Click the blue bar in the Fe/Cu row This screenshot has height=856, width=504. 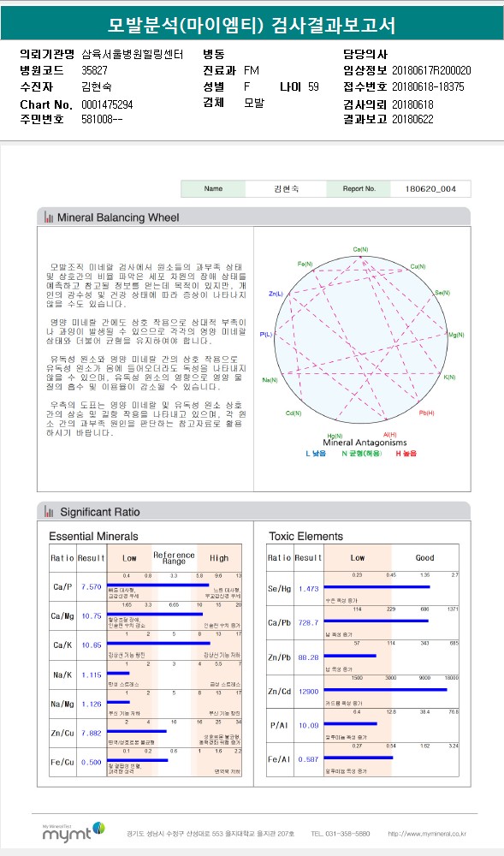pyautogui.click(x=138, y=759)
